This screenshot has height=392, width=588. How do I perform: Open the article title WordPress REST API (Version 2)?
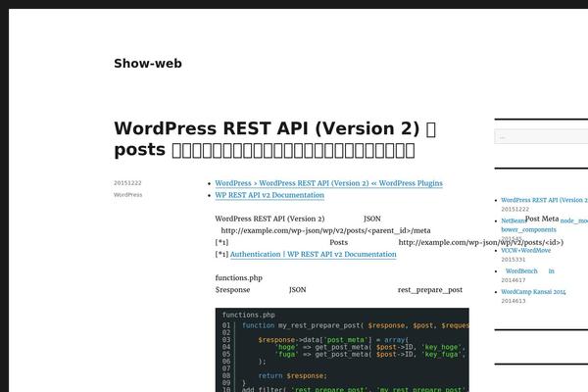point(274,139)
